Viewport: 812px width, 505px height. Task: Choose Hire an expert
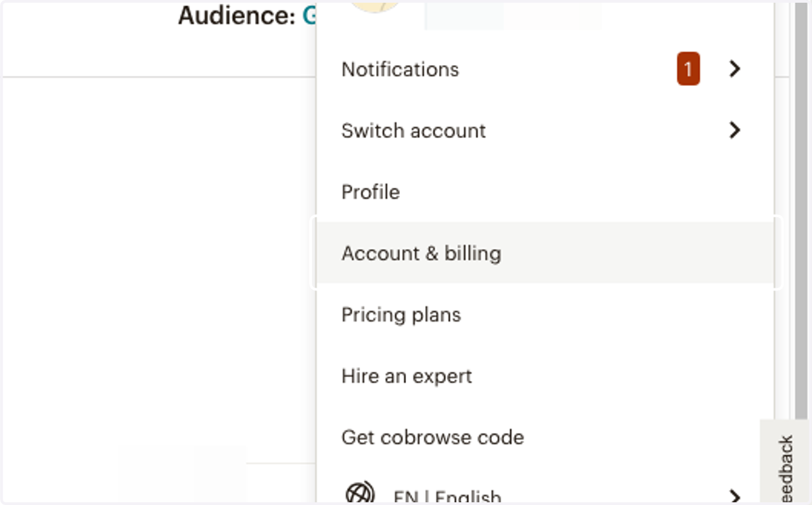pyautogui.click(x=545, y=376)
